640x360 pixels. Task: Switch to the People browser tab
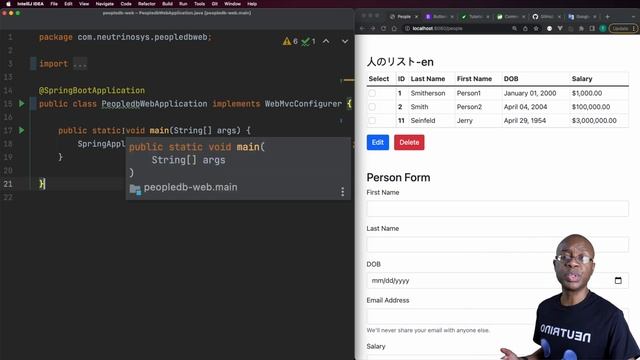(x=404, y=17)
